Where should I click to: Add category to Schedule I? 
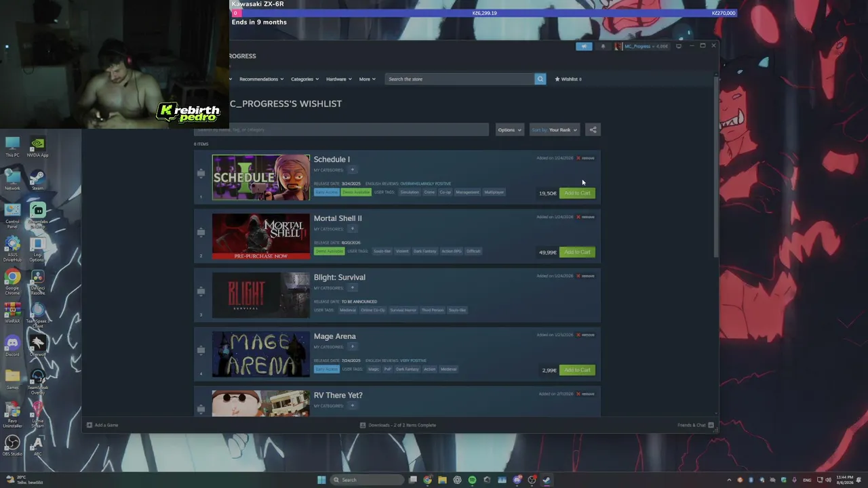click(x=352, y=170)
